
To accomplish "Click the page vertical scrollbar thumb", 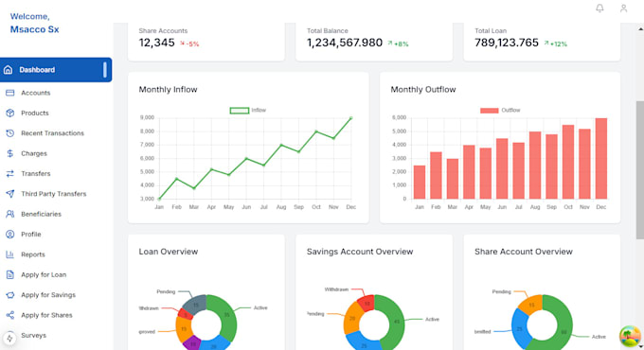I will click(x=640, y=170).
